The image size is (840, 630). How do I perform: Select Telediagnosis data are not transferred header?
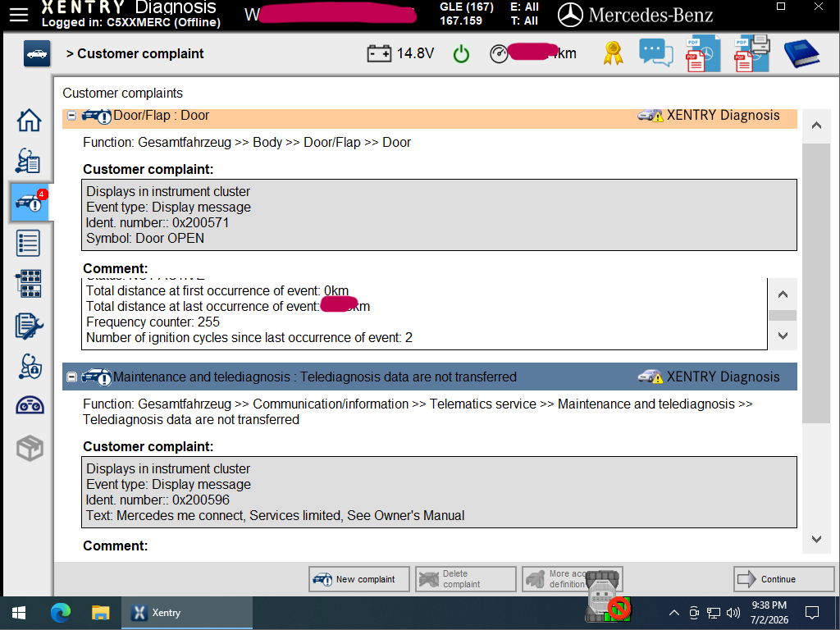point(430,377)
